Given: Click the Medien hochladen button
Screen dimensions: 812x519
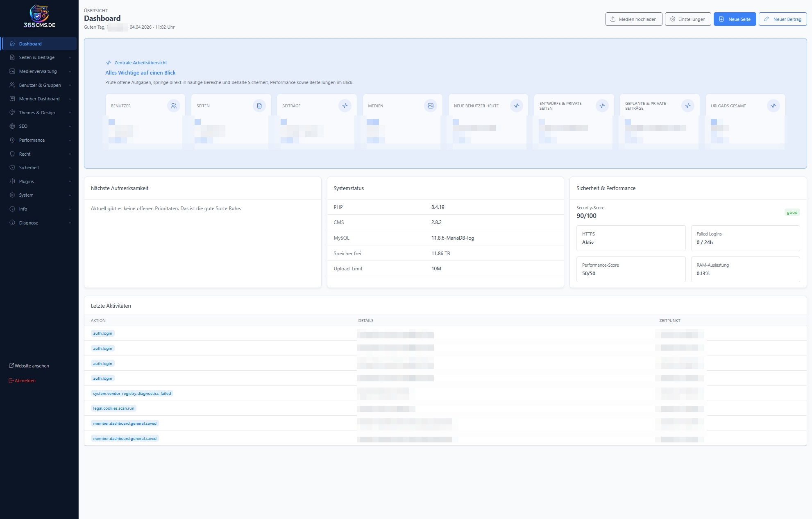Looking at the screenshot, I should (633, 19).
